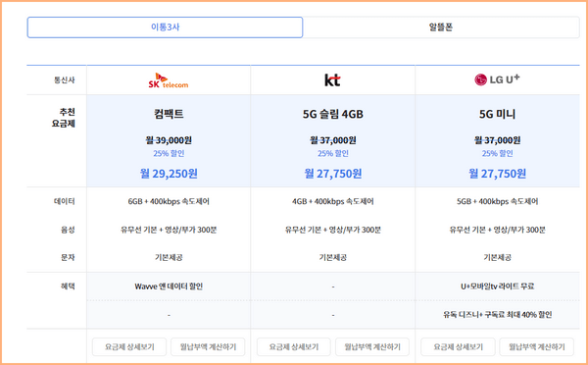The width and height of the screenshot is (588, 365).
Task: Open 요금제 상세보기 for kt 5G 슬림 4GB
Action: tap(294, 346)
